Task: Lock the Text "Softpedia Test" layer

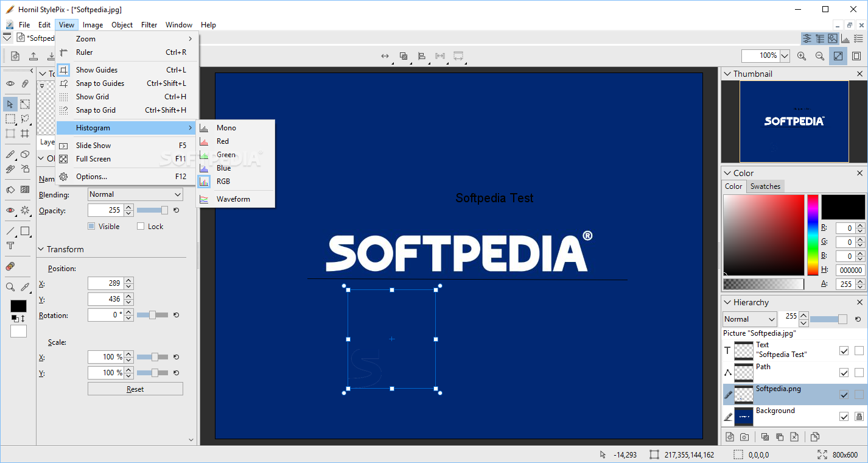Action: click(x=859, y=351)
